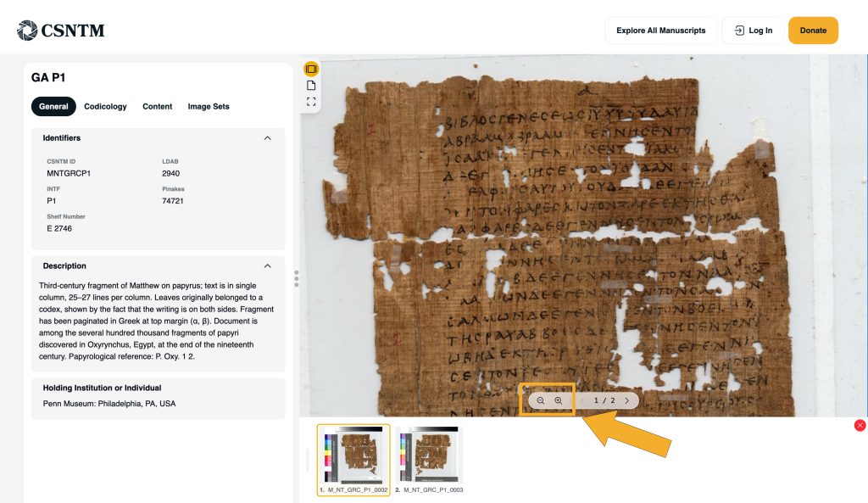
Task: Zoom in on the manuscript image
Action: pos(559,400)
